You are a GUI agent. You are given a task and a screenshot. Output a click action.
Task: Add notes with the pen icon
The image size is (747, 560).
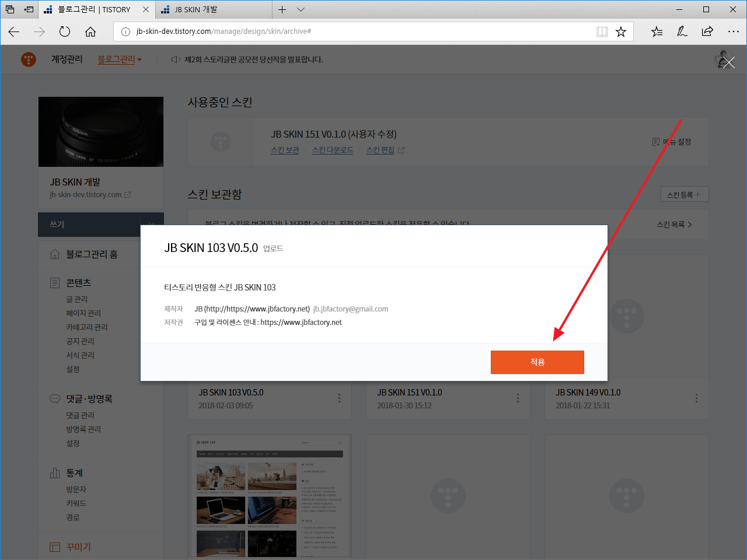[x=682, y=32]
